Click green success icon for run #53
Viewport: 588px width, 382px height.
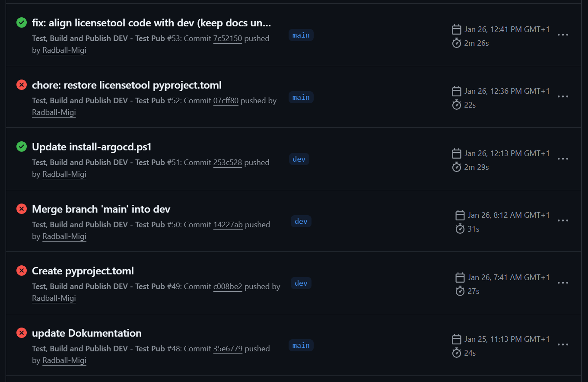[x=21, y=22]
